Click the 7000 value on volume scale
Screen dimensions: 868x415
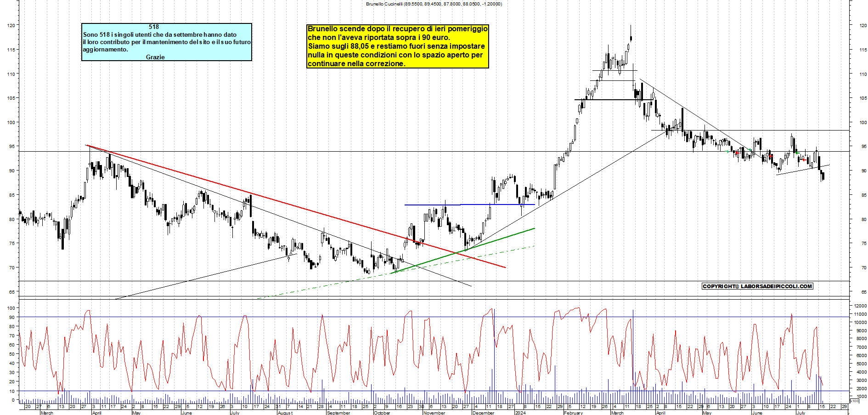click(x=862, y=347)
